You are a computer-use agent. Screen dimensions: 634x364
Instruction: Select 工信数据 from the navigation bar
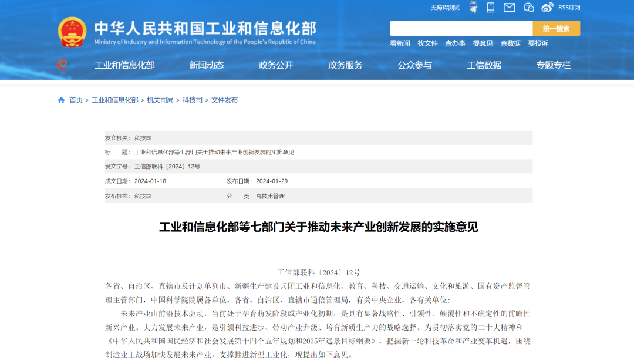coord(484,65)
